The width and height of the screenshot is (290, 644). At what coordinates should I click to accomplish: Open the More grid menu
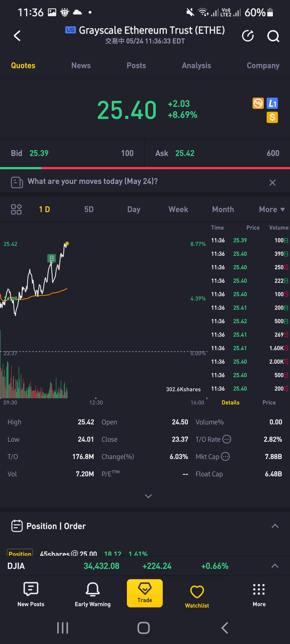coord(259,595)
